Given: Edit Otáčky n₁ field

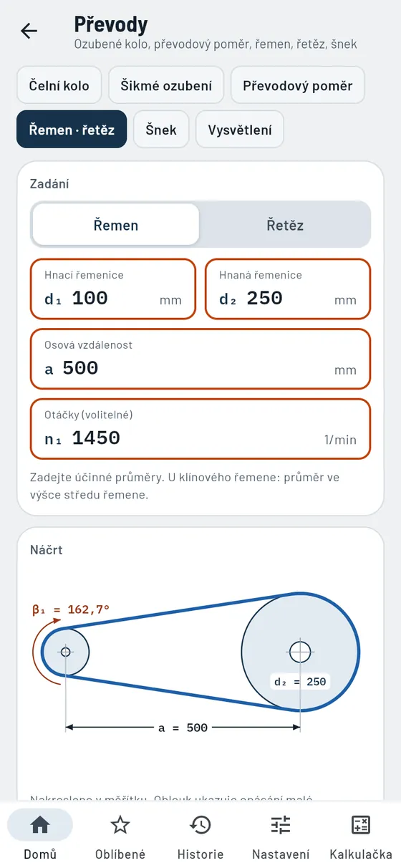Looking at the screenshot, I should coord(200,429).
